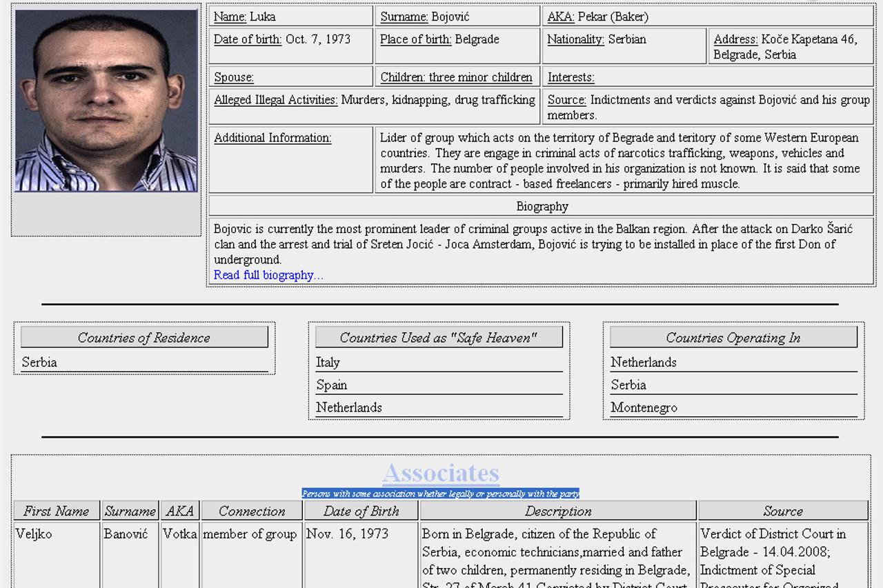883x588 pixels.
Task: Click the "First Name" column header
Action: click(57, 511)
